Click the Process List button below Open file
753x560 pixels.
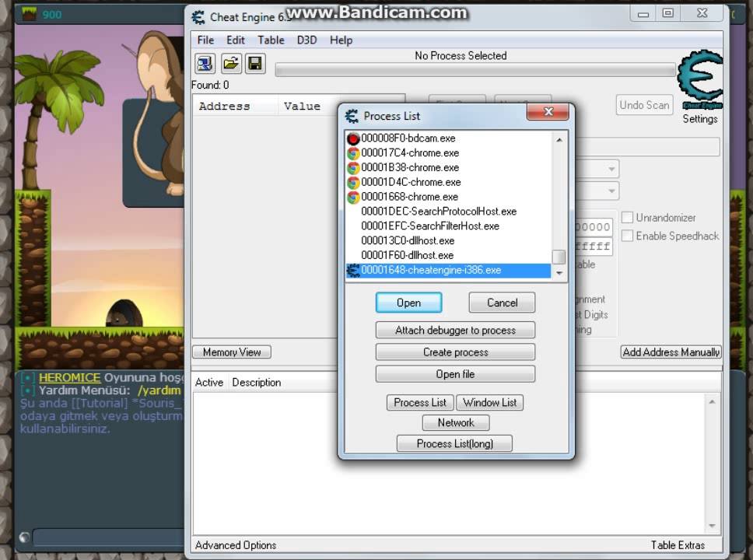(x=420, y=402)
